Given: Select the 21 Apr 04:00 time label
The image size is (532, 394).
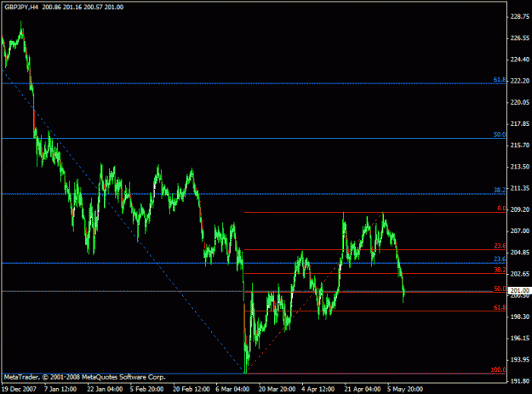Looking at the screenshot, I should pyautogui.click(x=363, y=389).
